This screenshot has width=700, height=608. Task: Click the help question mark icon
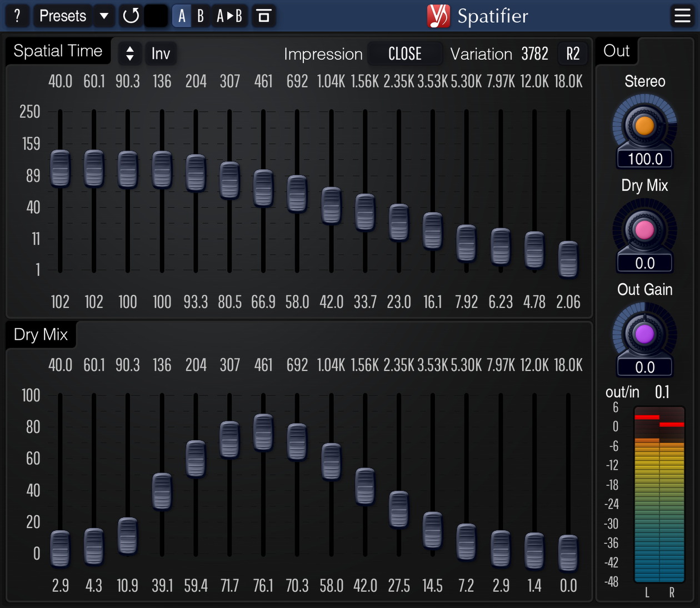click(17, 16)
